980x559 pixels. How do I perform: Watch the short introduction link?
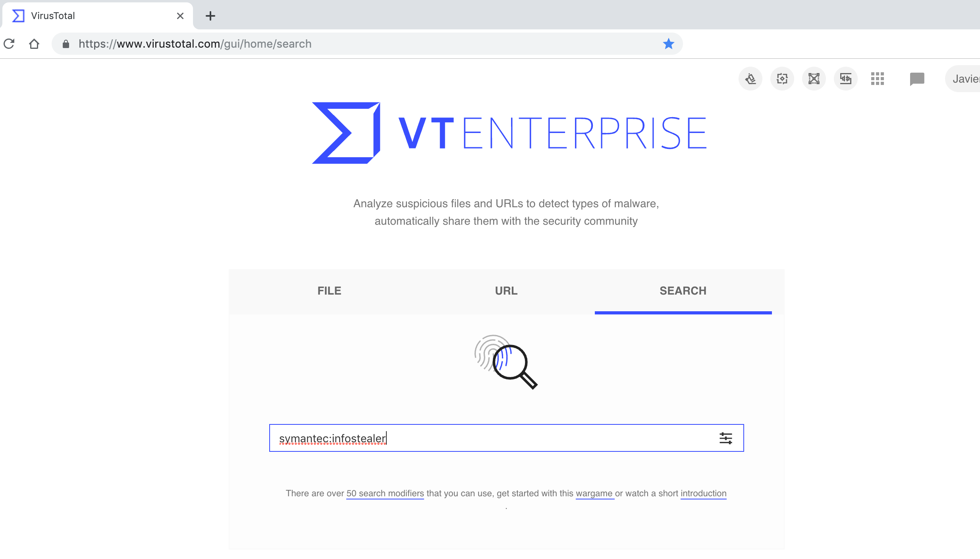(704, 493)
